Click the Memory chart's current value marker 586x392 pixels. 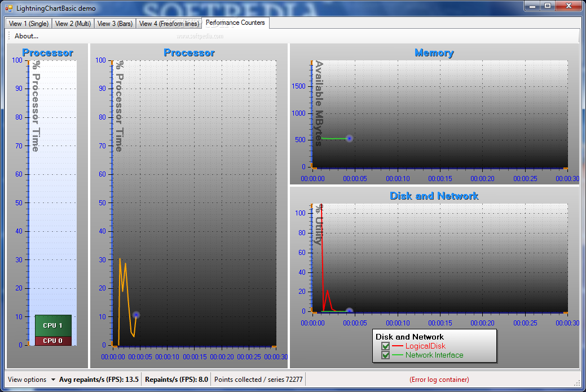point(349,139)
